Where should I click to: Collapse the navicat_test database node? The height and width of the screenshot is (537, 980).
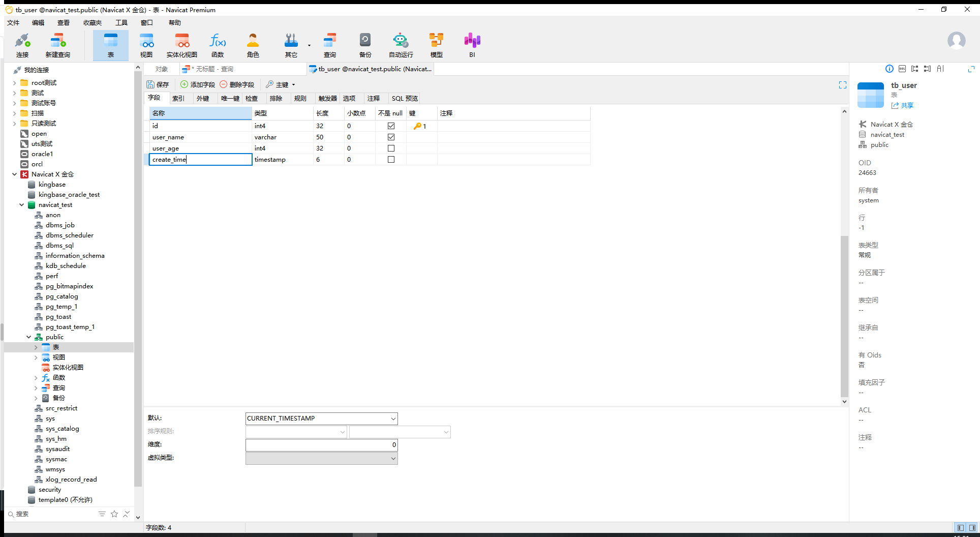pyautogui.click(x=21, y=205)
